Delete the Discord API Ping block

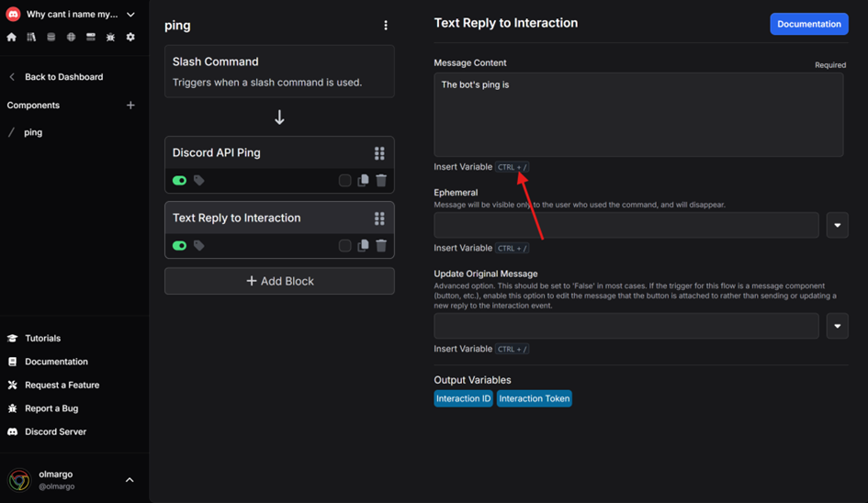(381, 181)
